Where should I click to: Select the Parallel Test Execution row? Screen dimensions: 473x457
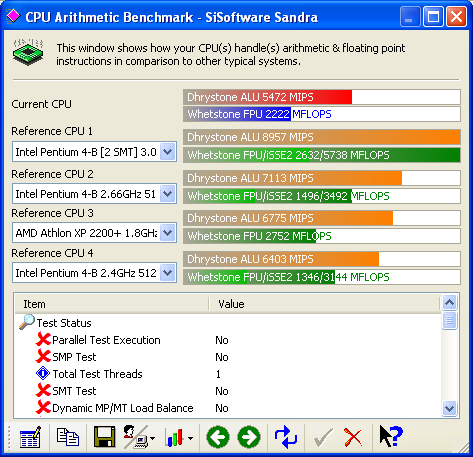[228, 340]
